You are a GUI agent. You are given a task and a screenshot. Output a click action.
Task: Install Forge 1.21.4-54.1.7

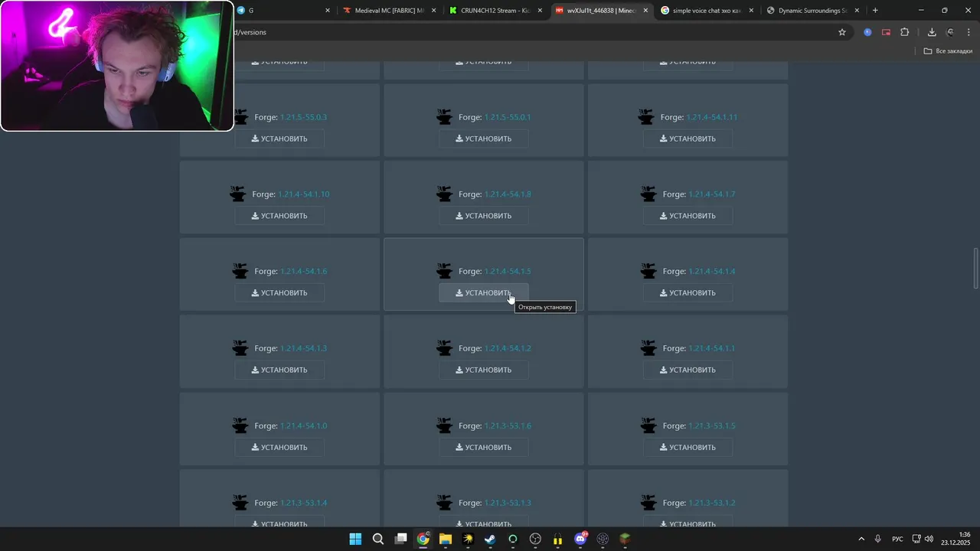tap(688, 216)
